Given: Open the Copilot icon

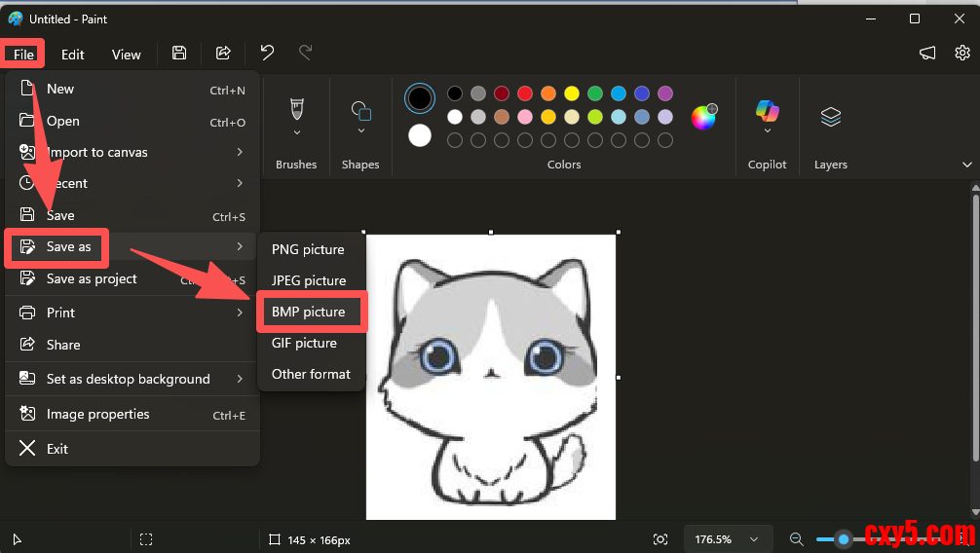Looking at the screenshot, I should point(767,111).
